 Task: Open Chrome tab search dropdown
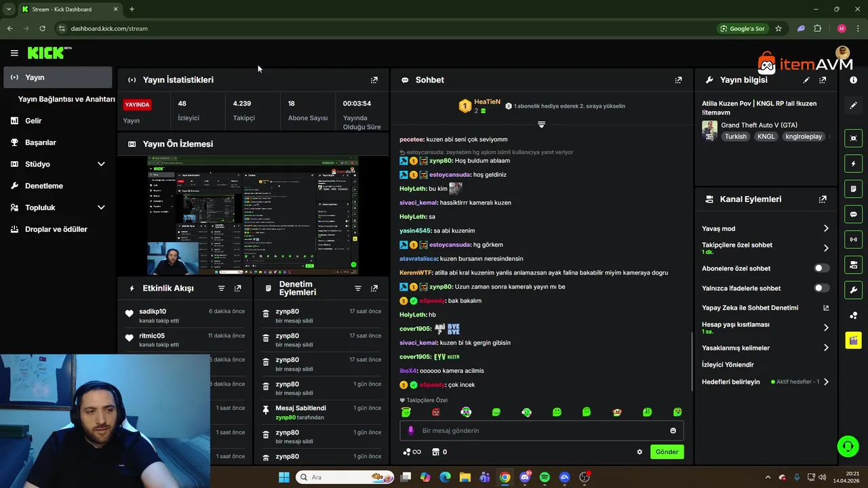(9, 9)
